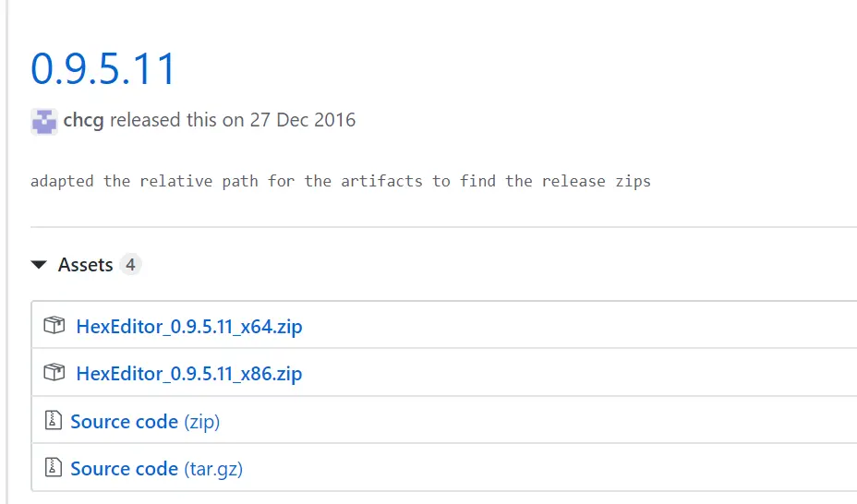This screenshot has width=857, height=504.
Task: Collapse the Assets disclosure triangle
Action: [39, 265]
